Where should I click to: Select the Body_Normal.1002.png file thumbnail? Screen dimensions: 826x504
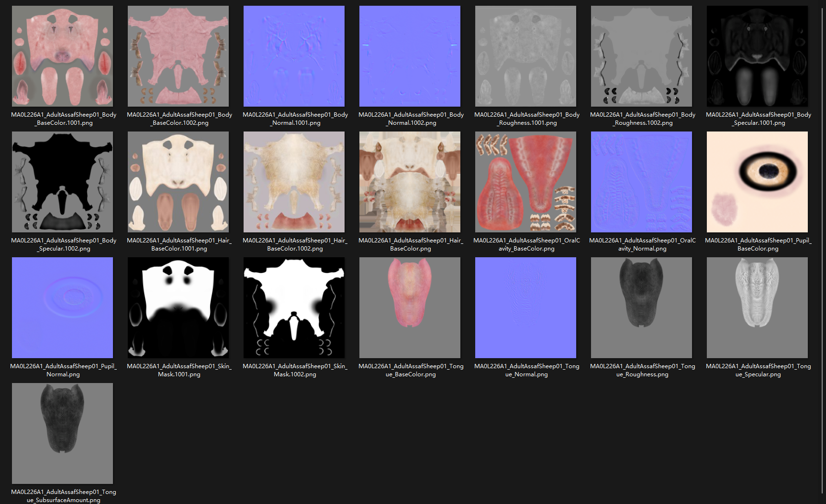(x=410, y=56)
